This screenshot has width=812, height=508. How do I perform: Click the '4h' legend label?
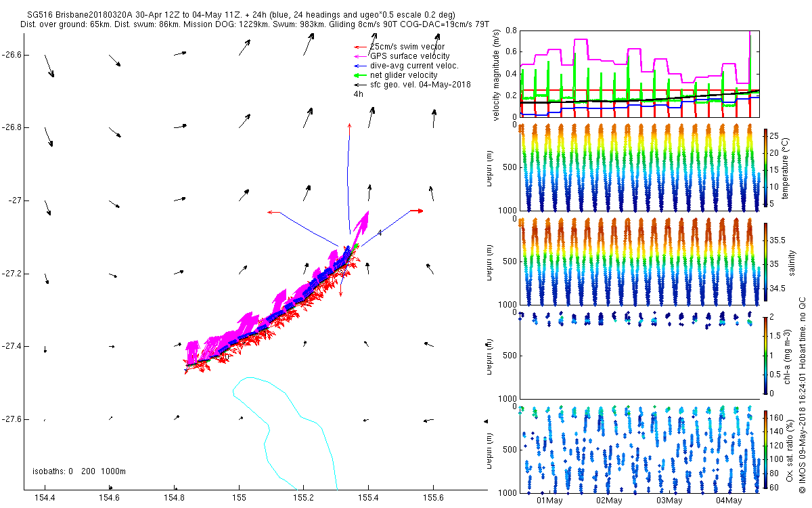click(x=359, y=94)
